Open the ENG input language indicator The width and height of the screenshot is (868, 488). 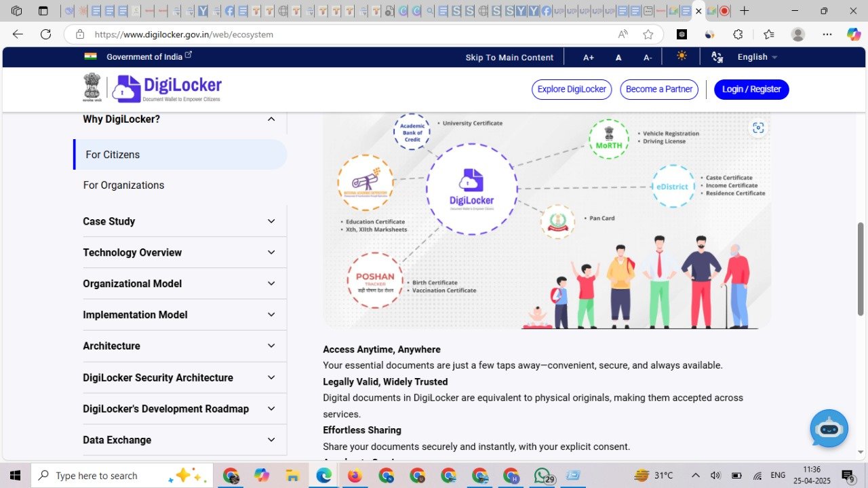coord(778,475)
